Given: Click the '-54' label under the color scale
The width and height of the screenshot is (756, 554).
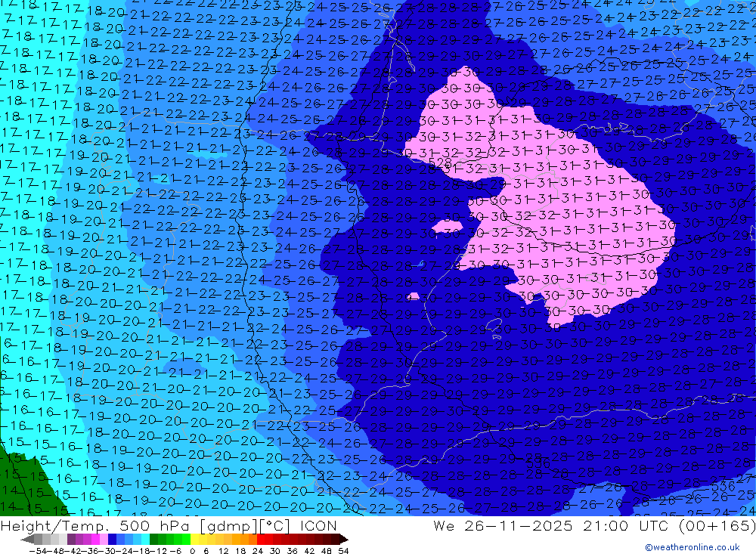Looking at the screenshot, I should click(x=38, y=551).
